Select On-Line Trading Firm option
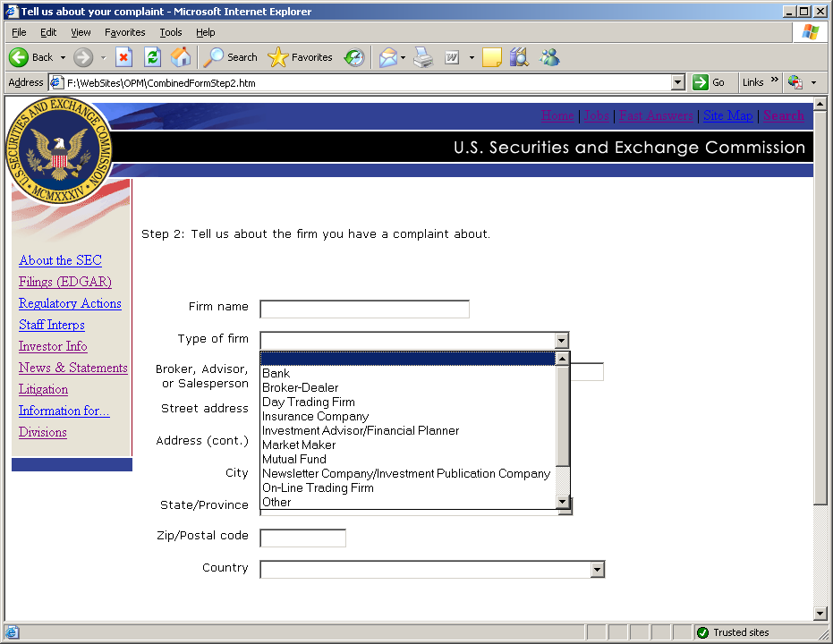Image resolution: width=833 pixels, height=644 pixels. 407,487
